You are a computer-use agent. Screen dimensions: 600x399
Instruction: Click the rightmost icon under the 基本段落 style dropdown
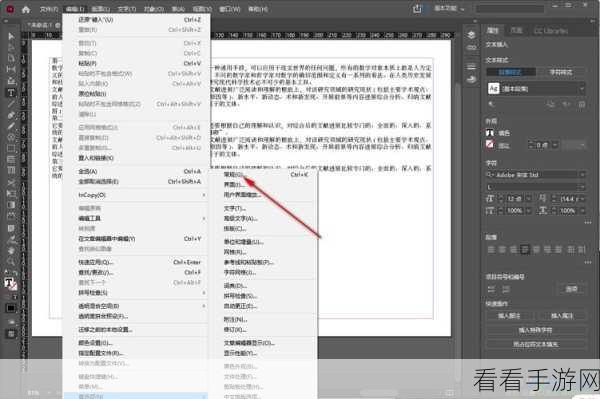[582, 104]
